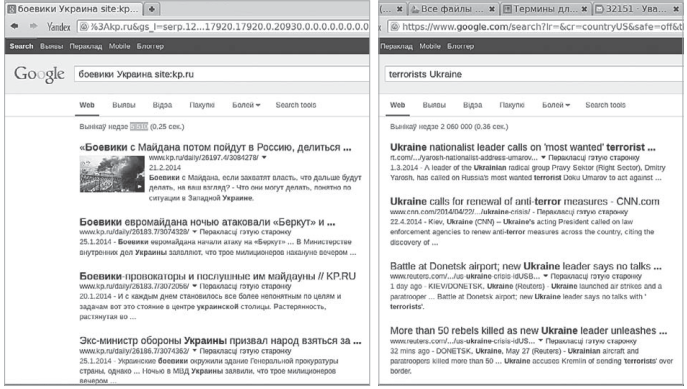687x389 pixels.
Task: Open 'Search tools' in right results
Action: 606,105
